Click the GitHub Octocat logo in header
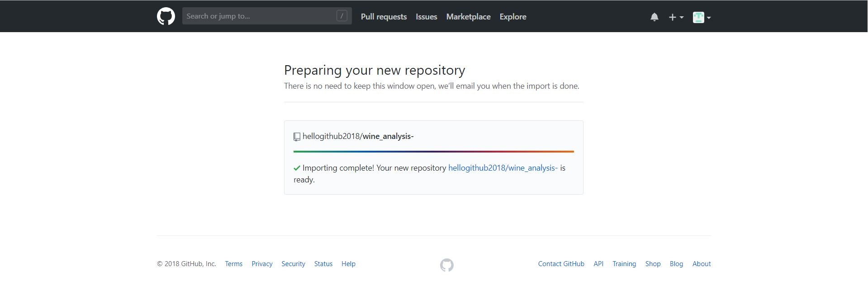This screenshot has height=296, width=868. [166, 16]
